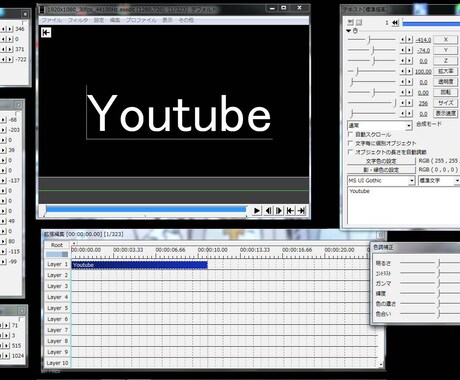Screen dimensions: 460x380
Task: Click the double-left rewind icon in the text settings panel
Action: [395, 23]
